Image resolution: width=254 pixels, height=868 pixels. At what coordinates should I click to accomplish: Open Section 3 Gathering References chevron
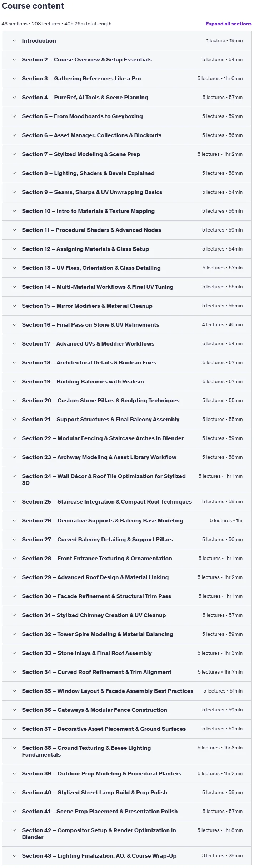tap(14, 79)
